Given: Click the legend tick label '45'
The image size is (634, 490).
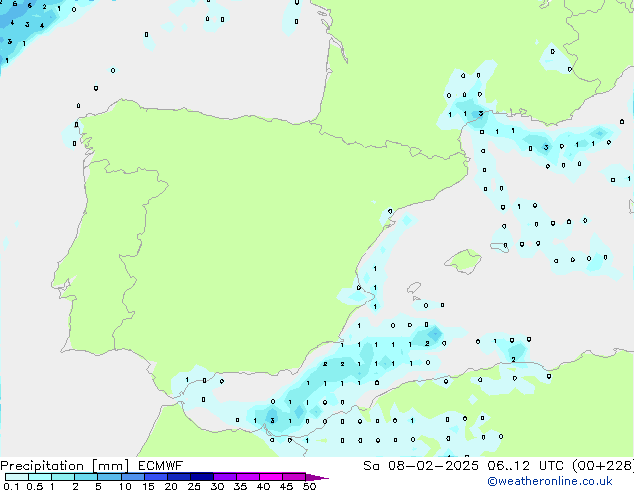Looking at the screenshot, I should (286, 486).
